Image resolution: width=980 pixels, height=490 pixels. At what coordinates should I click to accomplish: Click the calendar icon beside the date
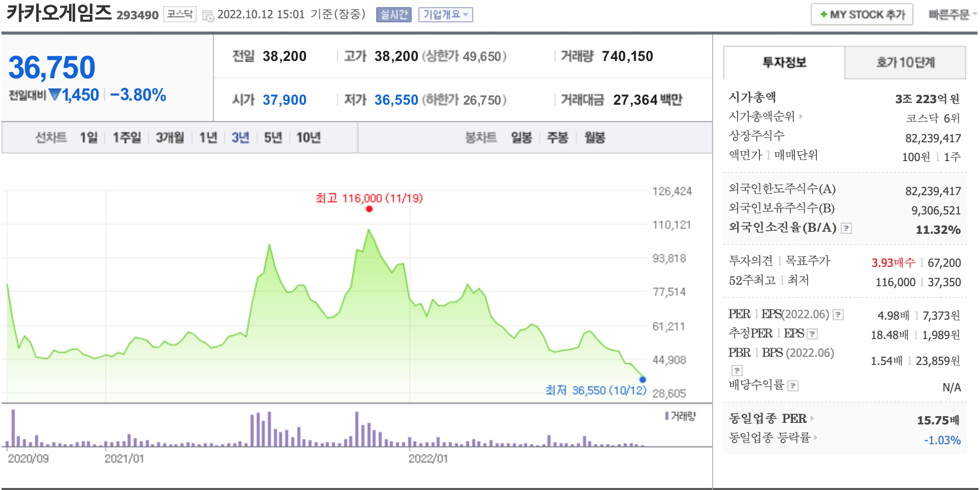207,16
